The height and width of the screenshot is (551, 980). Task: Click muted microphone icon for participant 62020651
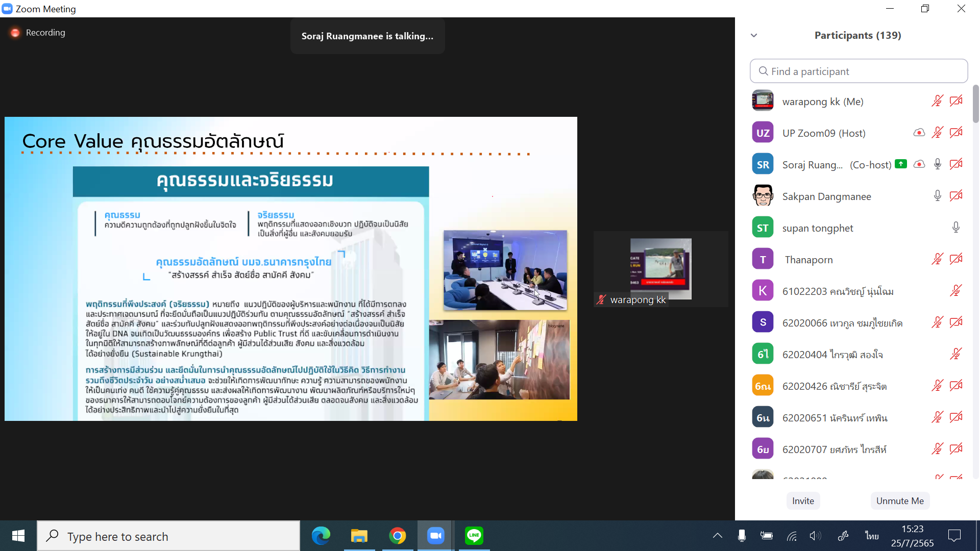(937, 417)
